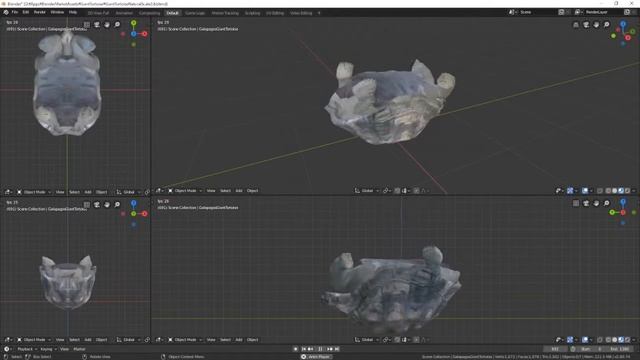Switch to the Default workspace tab
The image size is (640, 360).
click(172, 13)
